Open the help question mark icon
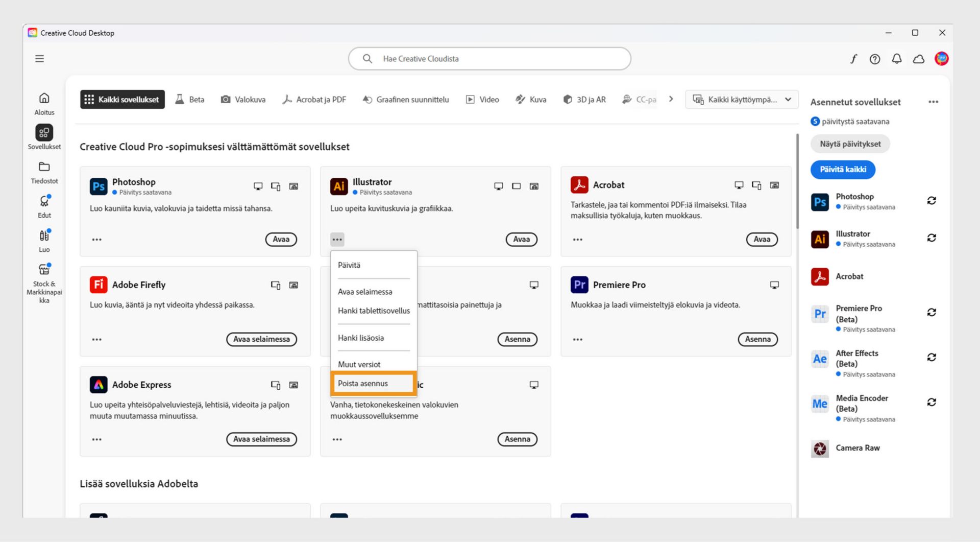Screen dimensions: 980x542 pyautogui.click(x=875, y=59)
